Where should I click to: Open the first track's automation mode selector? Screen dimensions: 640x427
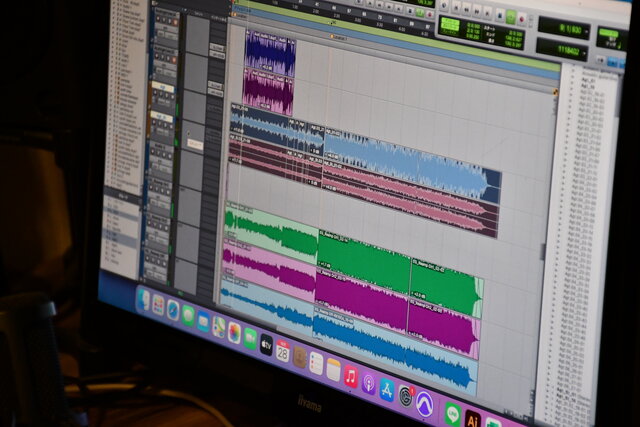tap(171, 36)
